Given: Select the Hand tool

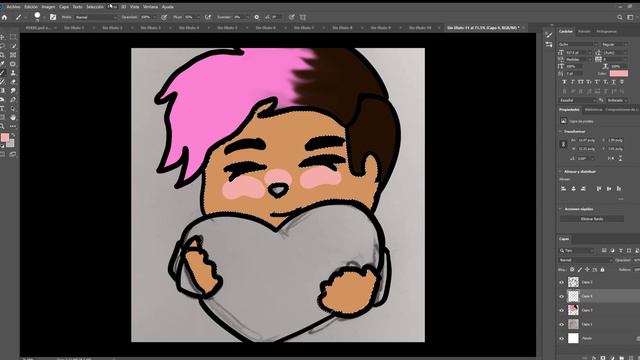Looking at the screenshot, I should [x=13, y=118].
